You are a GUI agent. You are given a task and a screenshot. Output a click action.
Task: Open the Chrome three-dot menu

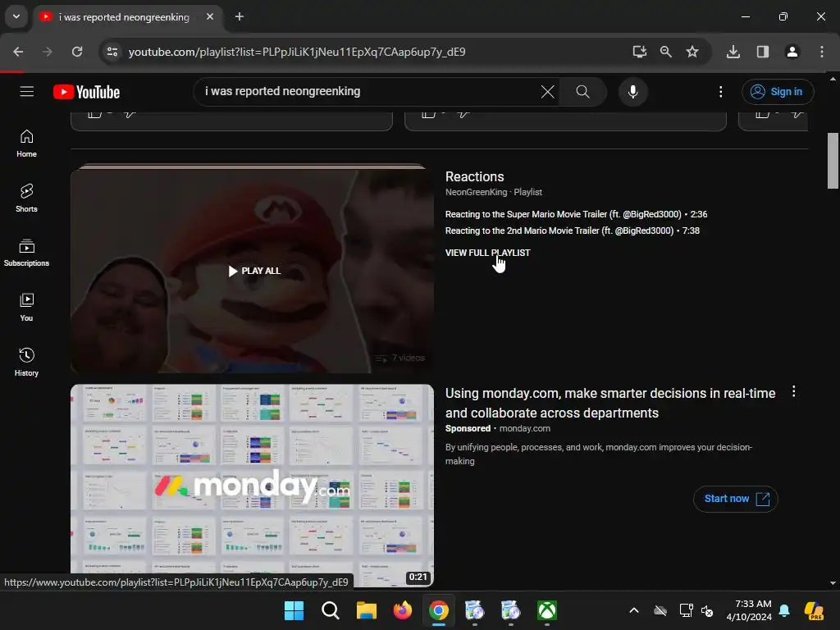822,52
